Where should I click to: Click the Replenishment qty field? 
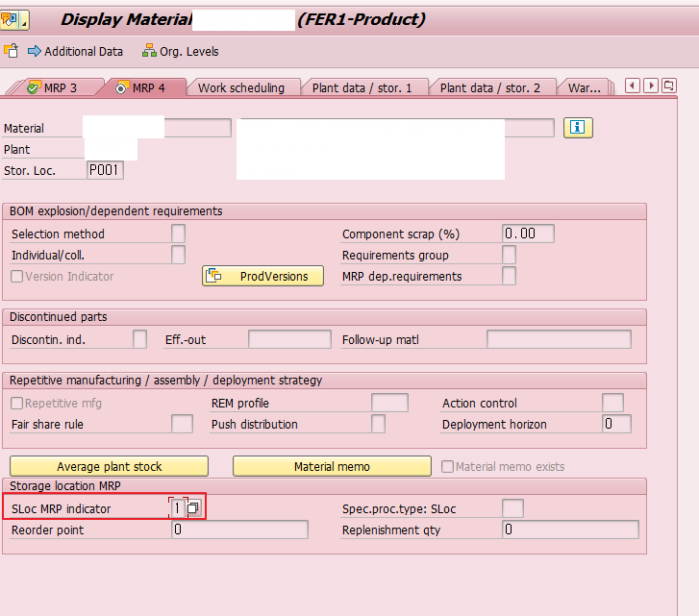(x=570, y=530)
